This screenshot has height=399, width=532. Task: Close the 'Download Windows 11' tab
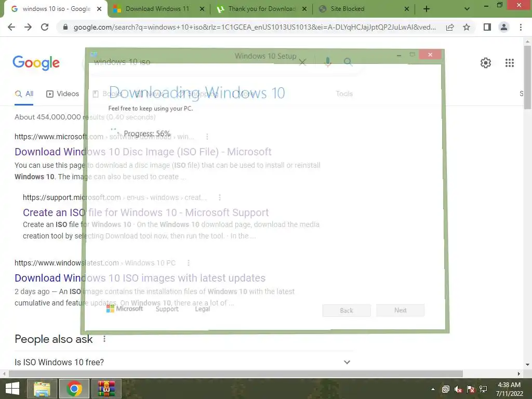coord(202,9)
